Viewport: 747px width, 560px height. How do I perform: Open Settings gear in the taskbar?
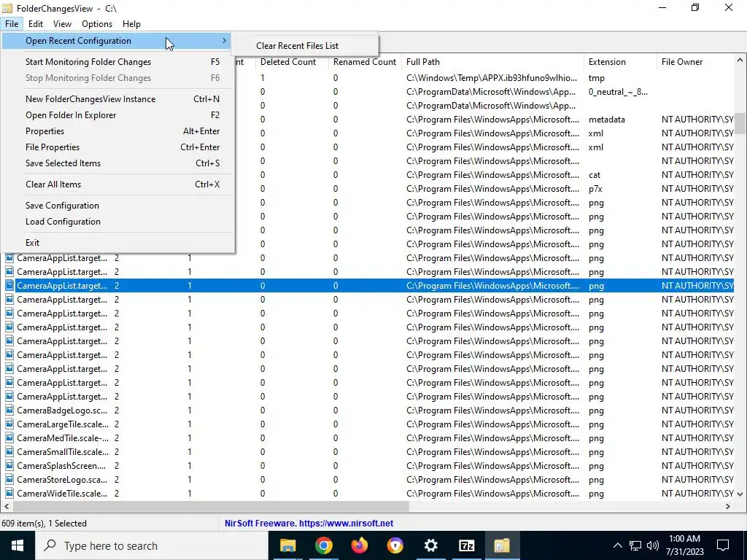(x=430, y=545)
